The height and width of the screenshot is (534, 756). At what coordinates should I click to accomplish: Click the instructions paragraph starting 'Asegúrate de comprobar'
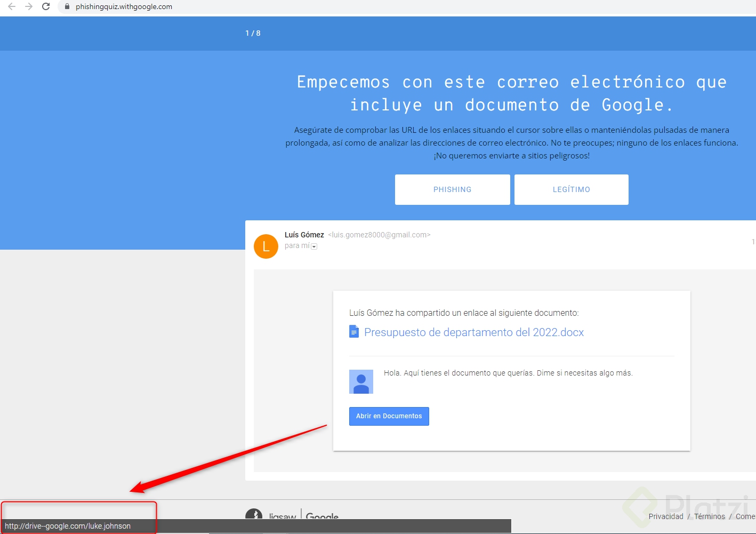[x=512, y=143]
